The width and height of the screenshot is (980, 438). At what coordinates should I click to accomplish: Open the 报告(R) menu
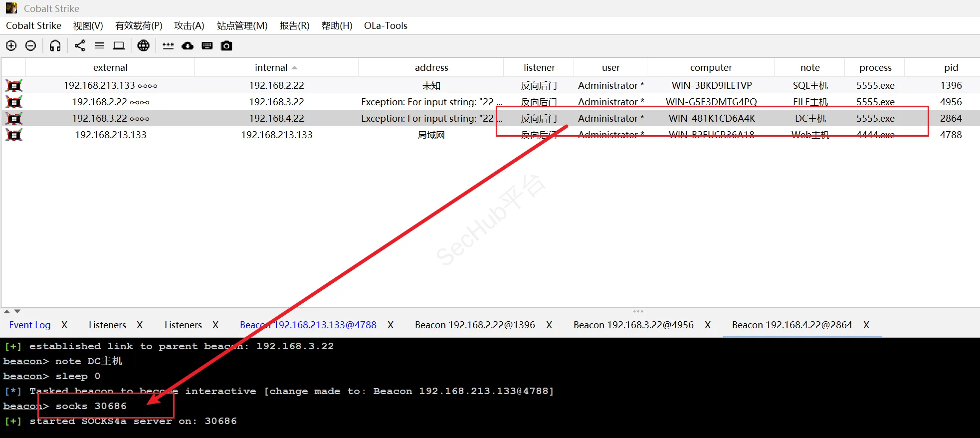(x=295, y=25)
